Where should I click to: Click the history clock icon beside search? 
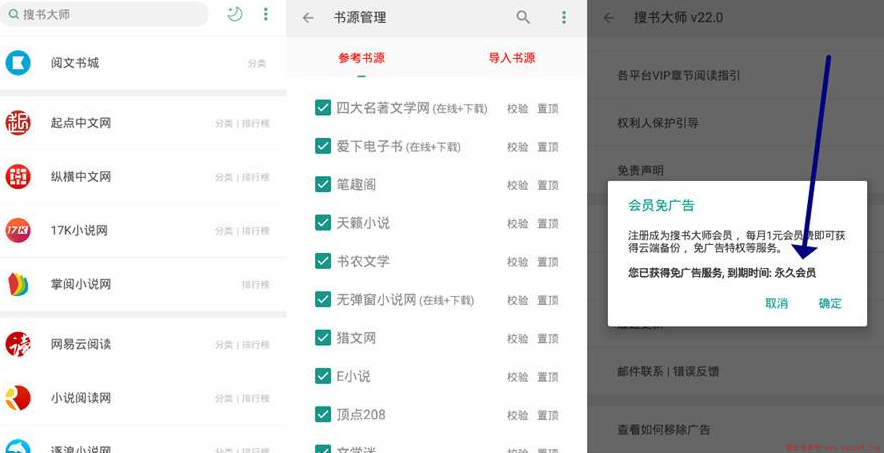tap(235, 14)
